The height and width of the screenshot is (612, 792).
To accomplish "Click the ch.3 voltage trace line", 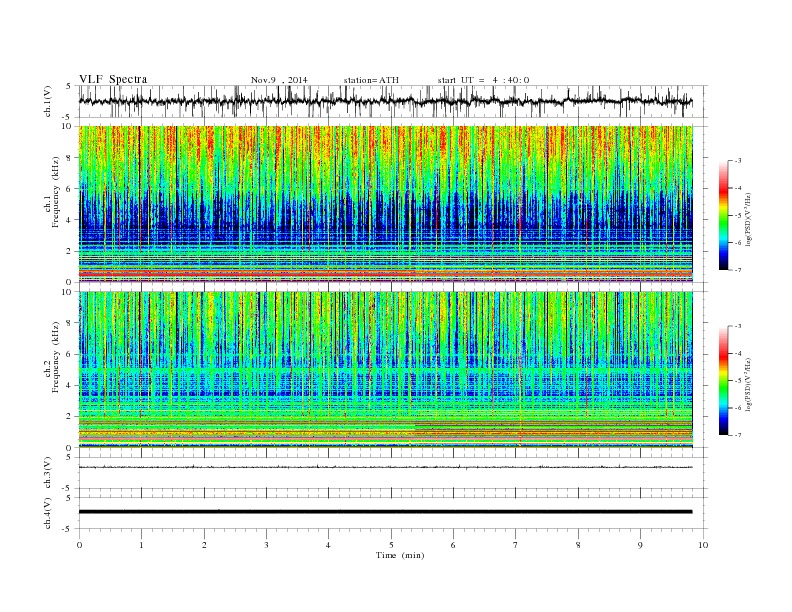I will [x=386, y=467].
